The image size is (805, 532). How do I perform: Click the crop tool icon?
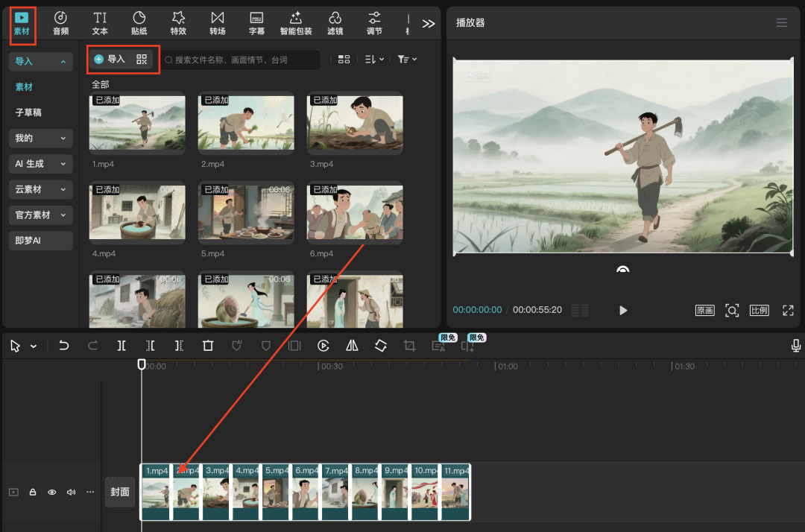click(409, 346)
